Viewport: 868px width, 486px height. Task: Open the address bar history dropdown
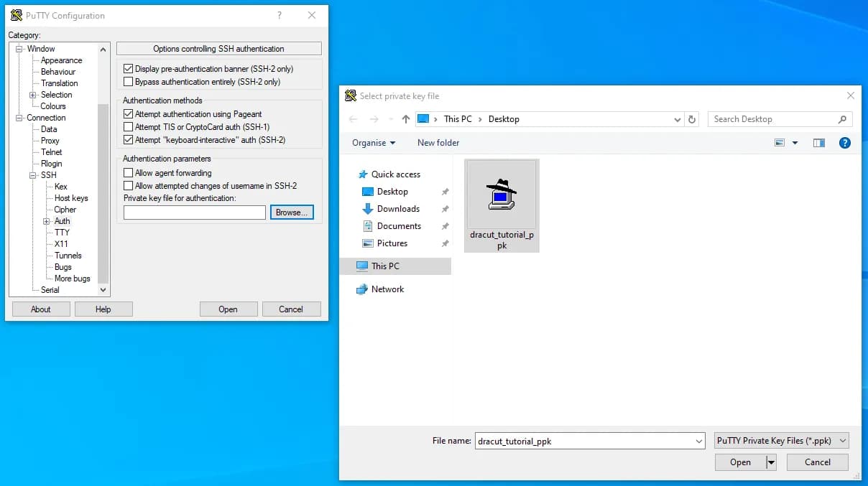pyautogui.click(x=677, y=119)
